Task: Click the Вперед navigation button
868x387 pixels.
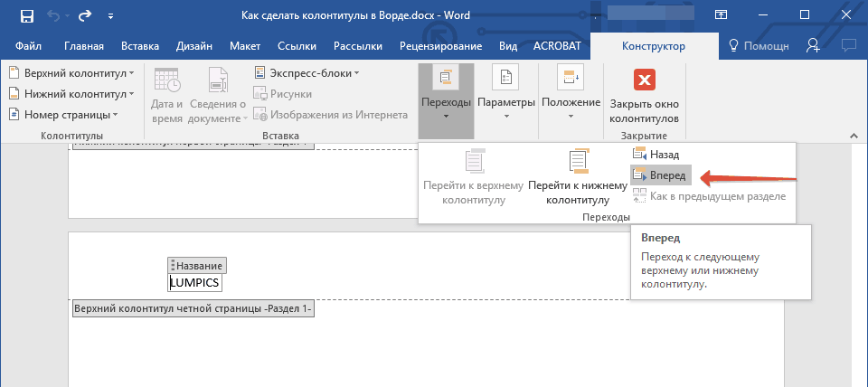Action: coord(660,175)
